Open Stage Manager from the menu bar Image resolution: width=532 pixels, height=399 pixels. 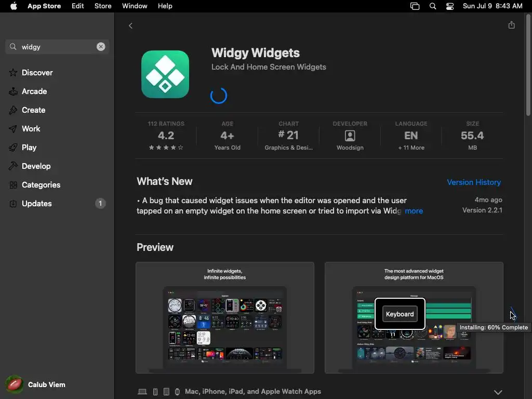(x=415, y=6)
